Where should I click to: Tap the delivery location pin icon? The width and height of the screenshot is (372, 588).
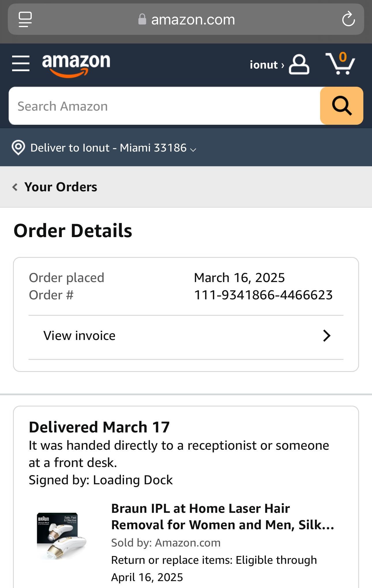click(x=18, y=148)
